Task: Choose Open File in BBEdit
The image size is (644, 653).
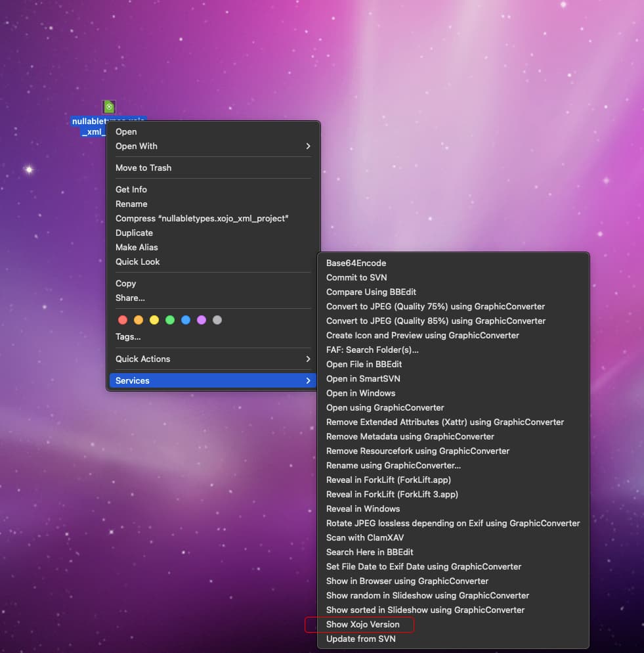Action: coord(453,365)
